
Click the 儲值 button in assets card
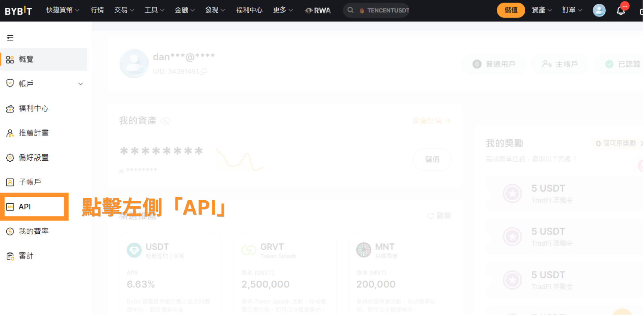[x=432, y=159]
